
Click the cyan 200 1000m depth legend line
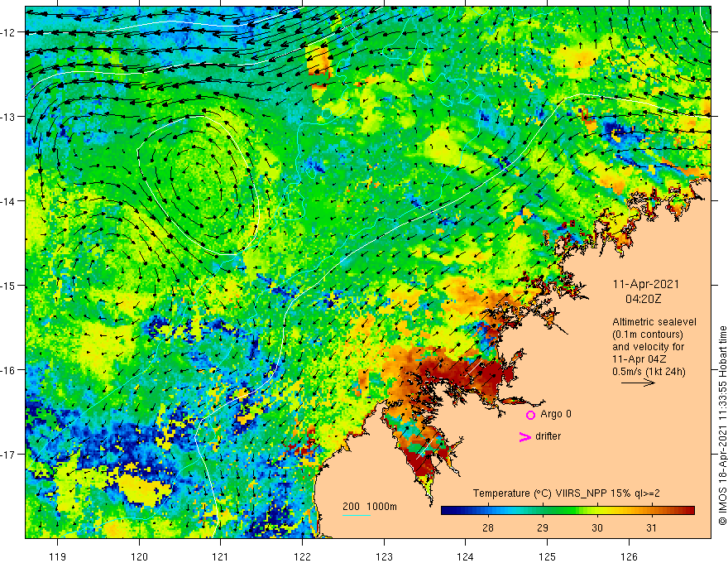pos(356,515)
